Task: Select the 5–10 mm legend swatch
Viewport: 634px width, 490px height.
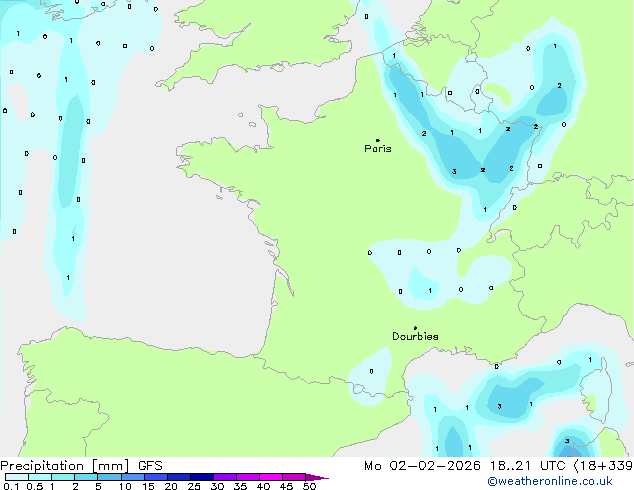Action: click(x=110, y=477)
